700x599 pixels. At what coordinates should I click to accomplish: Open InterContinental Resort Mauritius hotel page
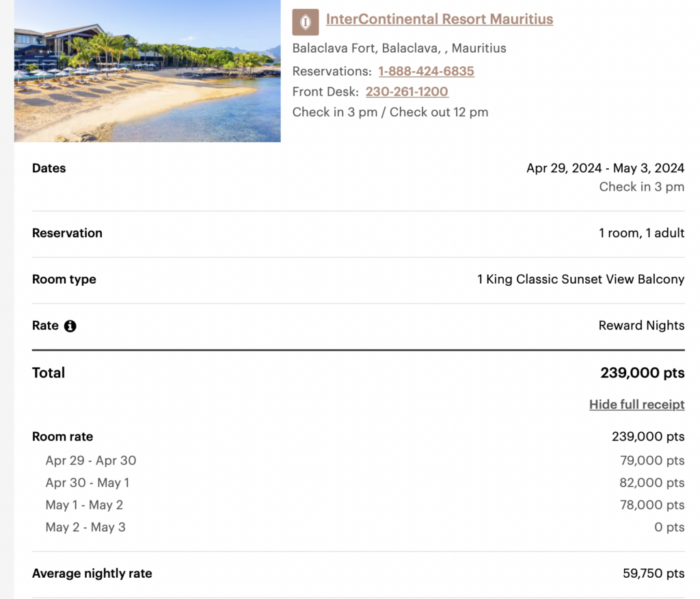pyautogui.click(x=440, y=19)
